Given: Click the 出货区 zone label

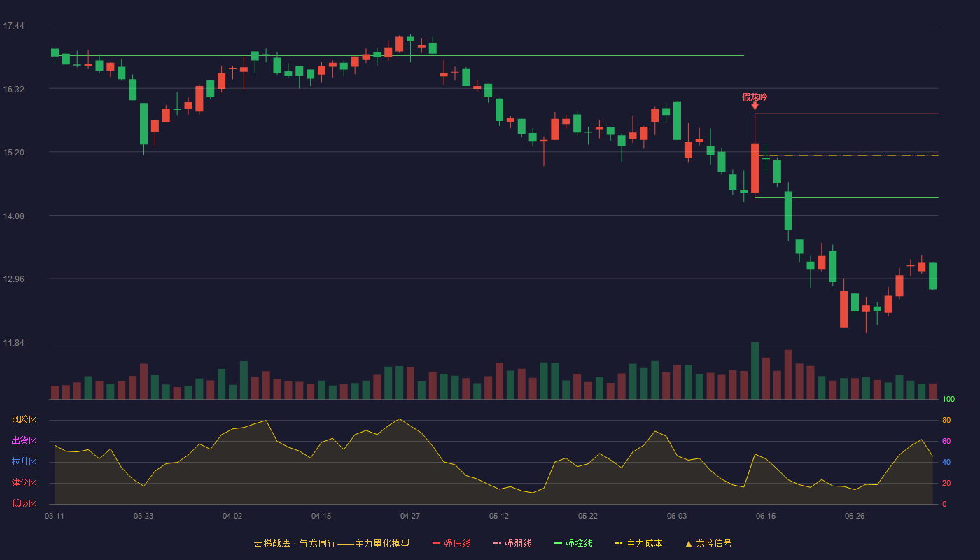Looking at the screenshot, I should [24, 441].
